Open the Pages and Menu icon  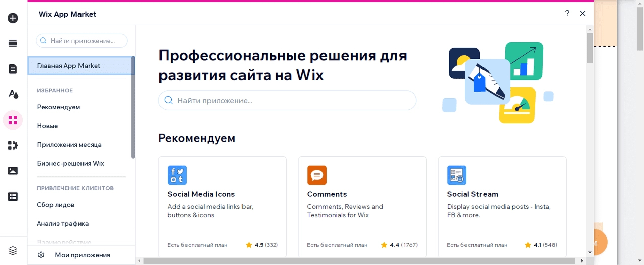tap(13, 69)
